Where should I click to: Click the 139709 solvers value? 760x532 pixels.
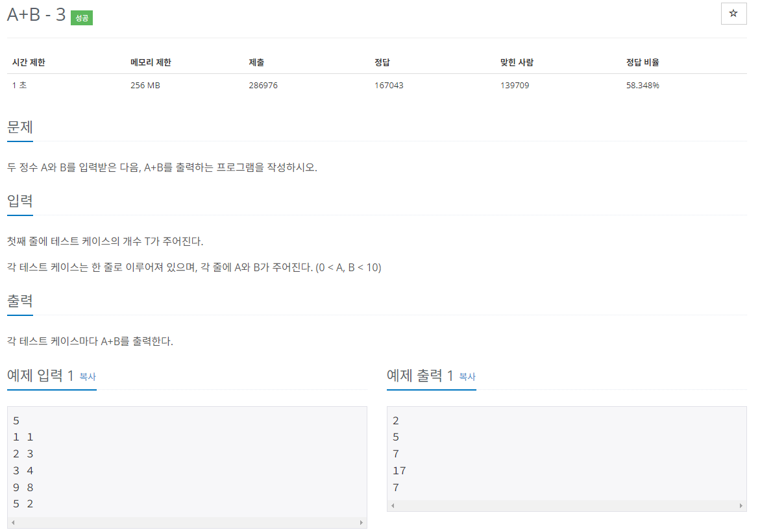pyautogui.click(x=515, y=85)
